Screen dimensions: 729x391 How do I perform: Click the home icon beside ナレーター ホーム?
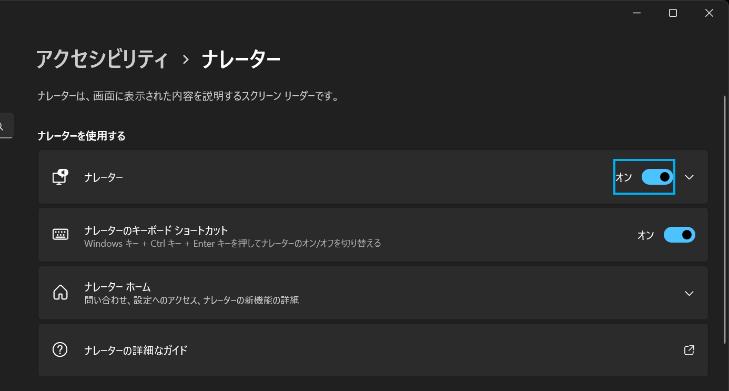[x=60, y=292]
